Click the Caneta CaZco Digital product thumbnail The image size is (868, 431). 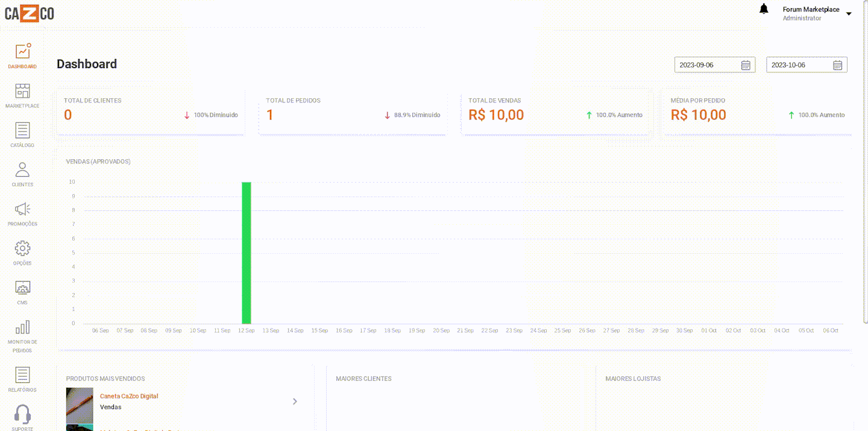pyautogui.click(x=80, y=405)
